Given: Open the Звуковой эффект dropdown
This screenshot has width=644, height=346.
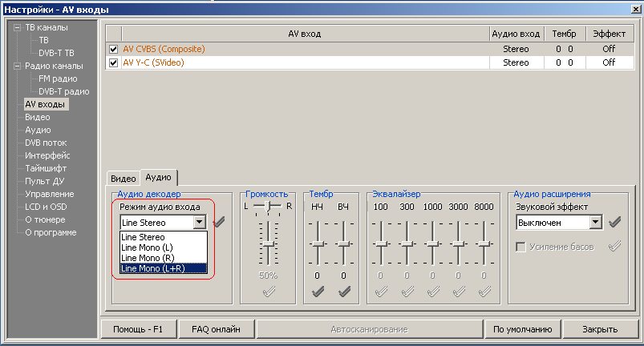Looking at the screenshot, I should (595, 222).
